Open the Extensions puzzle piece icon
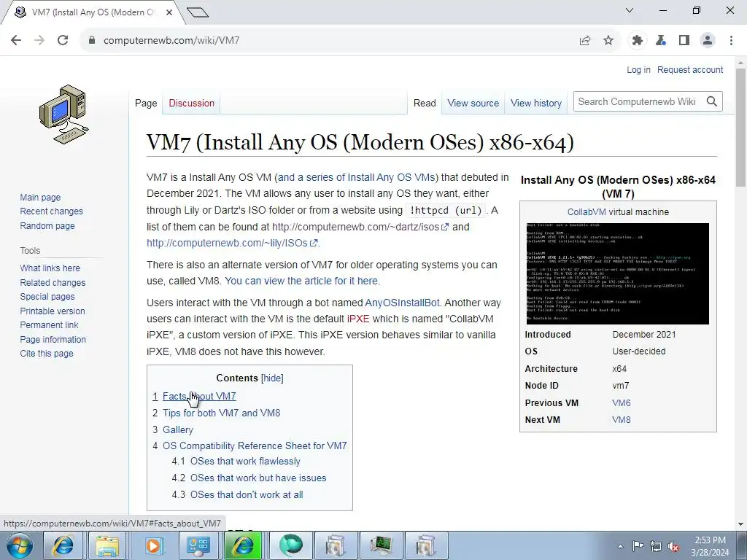 tap(638, 41)
